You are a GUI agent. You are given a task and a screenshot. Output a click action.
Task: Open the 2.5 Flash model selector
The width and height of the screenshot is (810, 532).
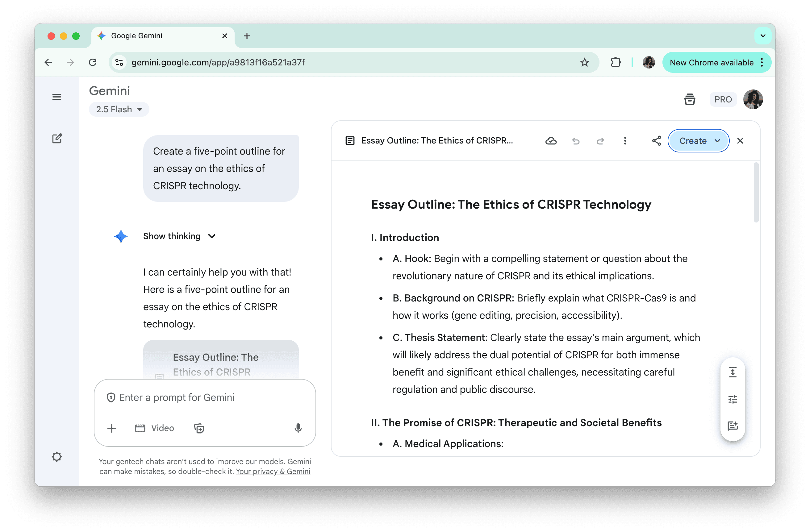[119, 109]
